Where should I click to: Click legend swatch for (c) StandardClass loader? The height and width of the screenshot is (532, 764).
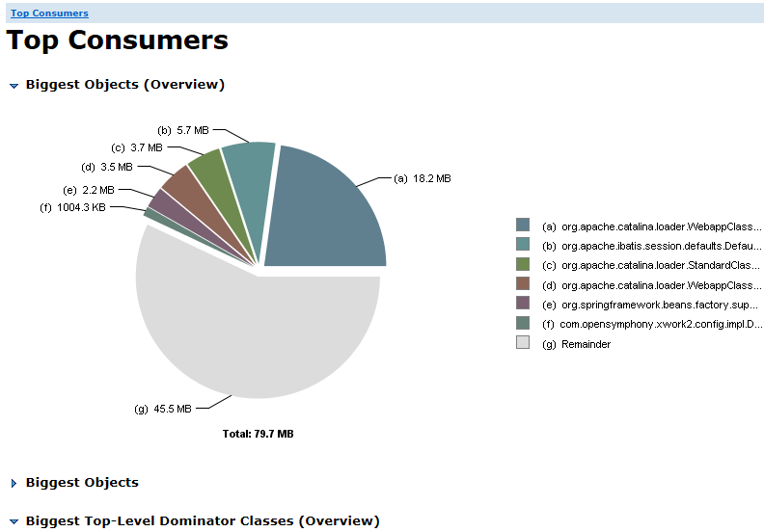[523, 264]
